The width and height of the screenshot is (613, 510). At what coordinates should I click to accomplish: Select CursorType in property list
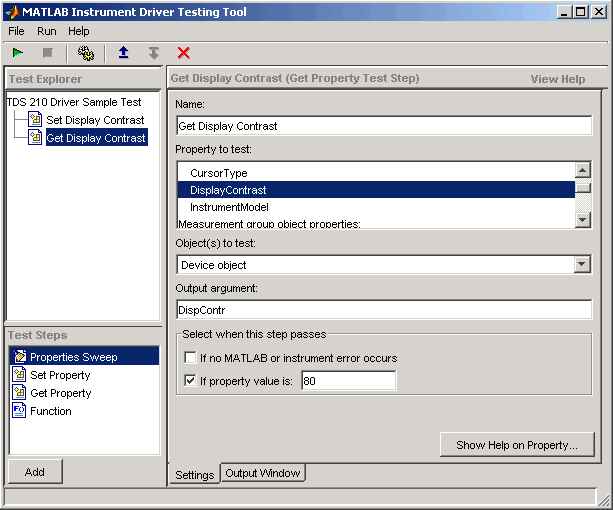pyautogui.click(x=376, y=173)
